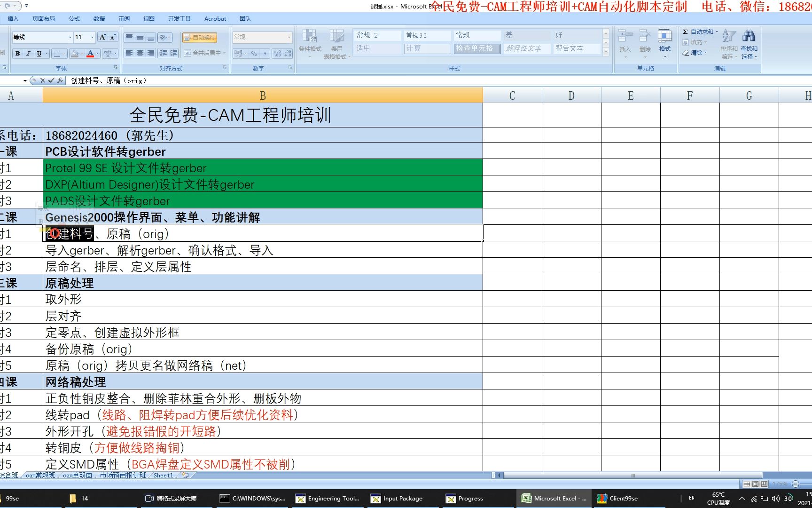Apply underline formatting to selected text

pyautogui.click(x=39, y=54)
